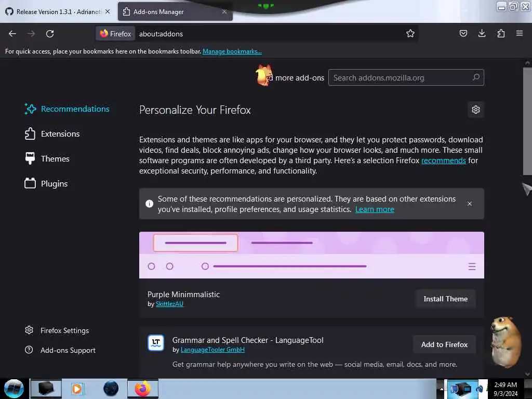
Task: Click the Purple Minimmalistic theme preview image
Action: click(312, 255)
